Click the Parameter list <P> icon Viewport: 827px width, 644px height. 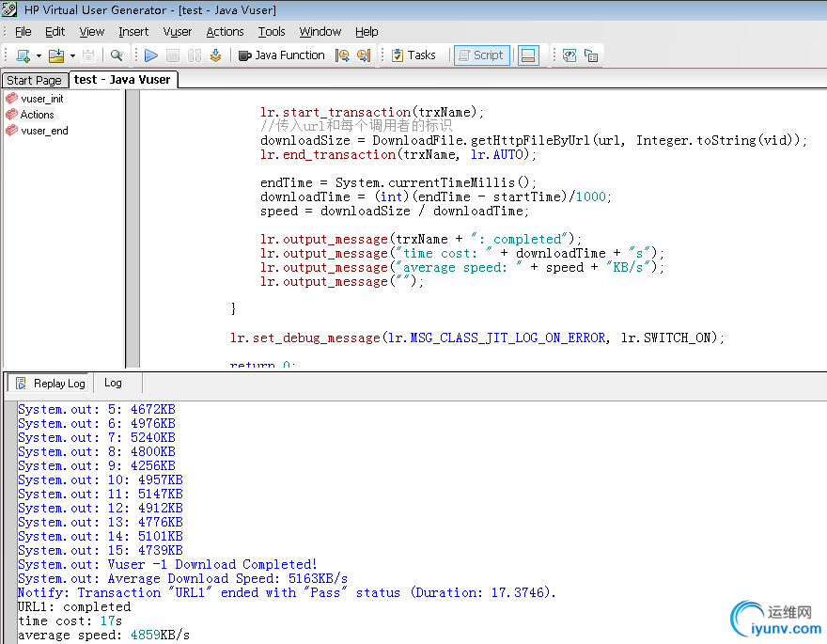pyautogui.click(x=570, y=55)
